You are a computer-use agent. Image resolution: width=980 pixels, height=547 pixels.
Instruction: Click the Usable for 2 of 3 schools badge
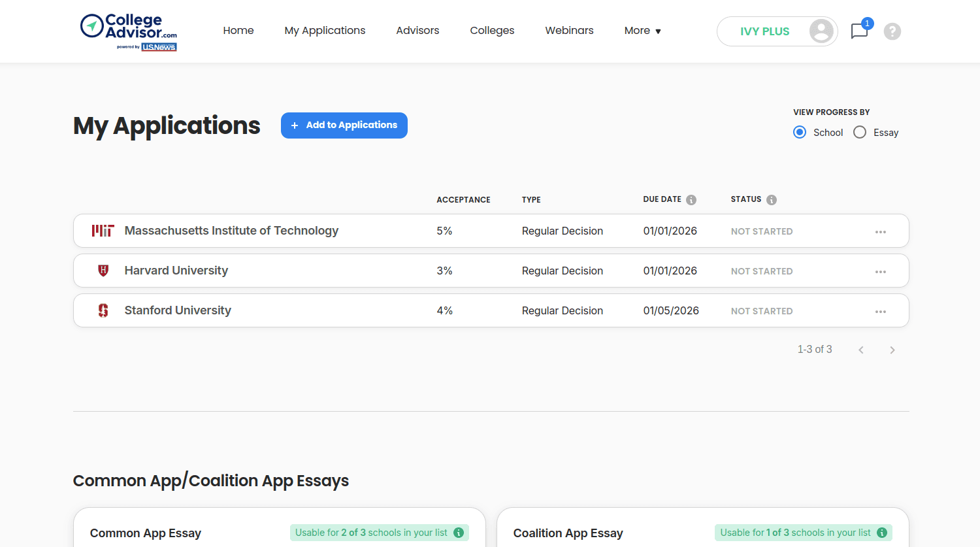380,533
